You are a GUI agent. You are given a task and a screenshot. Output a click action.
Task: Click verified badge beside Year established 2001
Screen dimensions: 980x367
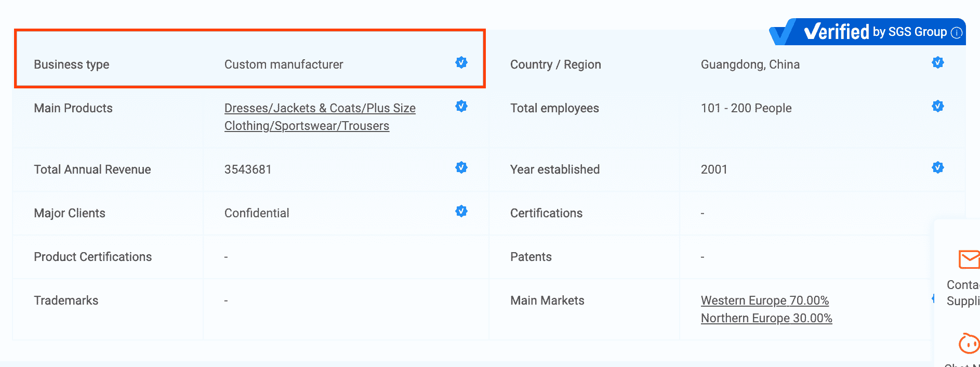[x=937, y=168]
